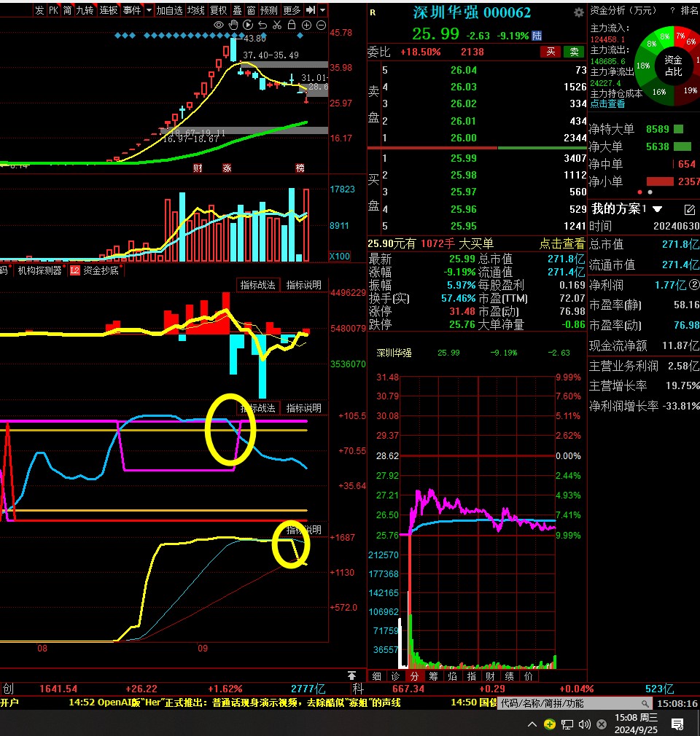Toggle the chart lock icon
Image resolution: width=700 pixels, height=736 pixels.
click(292, 25)
